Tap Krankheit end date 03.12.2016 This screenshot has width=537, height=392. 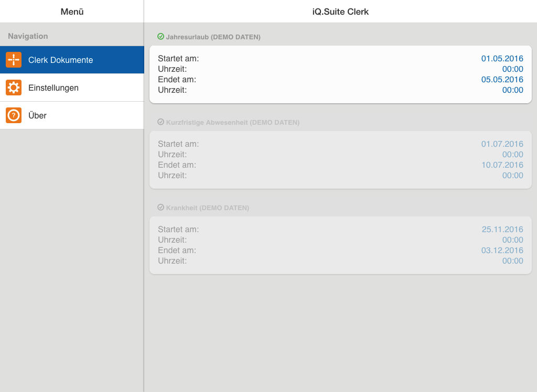(502, 251)
